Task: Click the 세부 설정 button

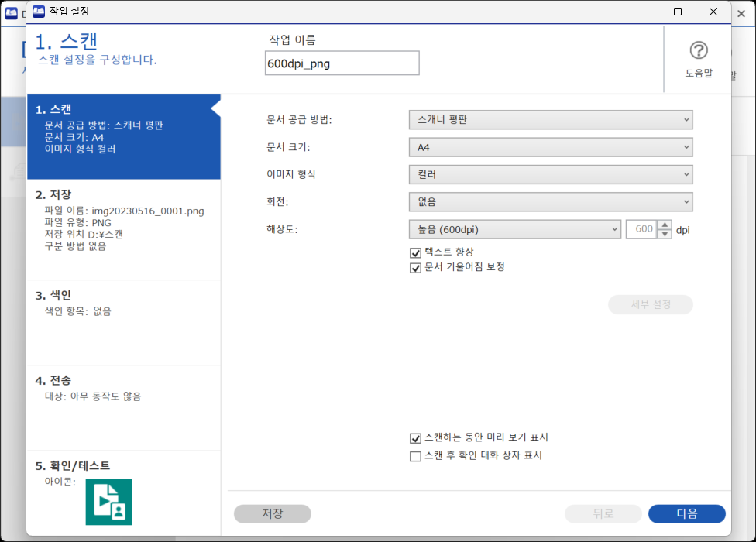Action: [x=651, y=304]
